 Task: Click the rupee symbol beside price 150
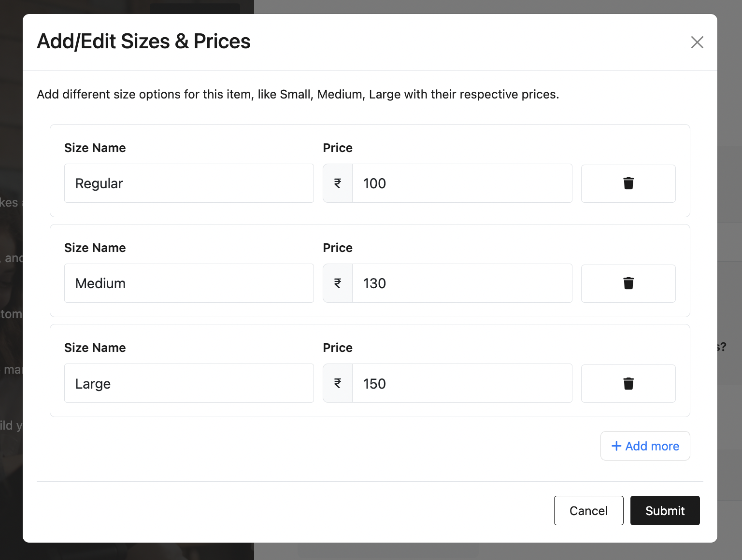(x=338, y=383)
